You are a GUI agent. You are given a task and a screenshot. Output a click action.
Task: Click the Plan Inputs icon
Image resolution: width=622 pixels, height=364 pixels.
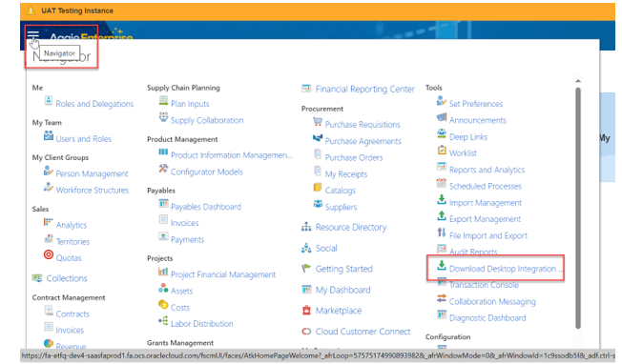[163, 100]
